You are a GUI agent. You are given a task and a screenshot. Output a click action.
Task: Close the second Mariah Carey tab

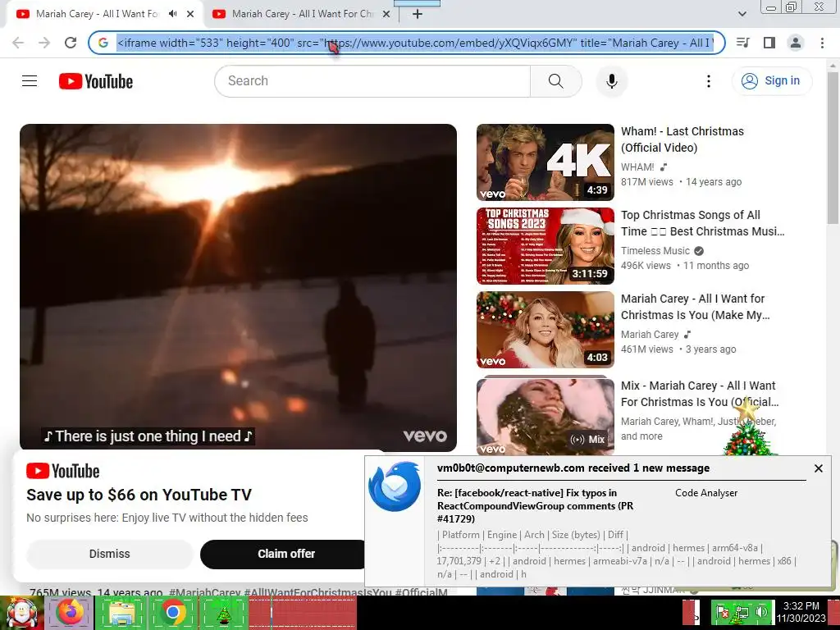point(386,14)
